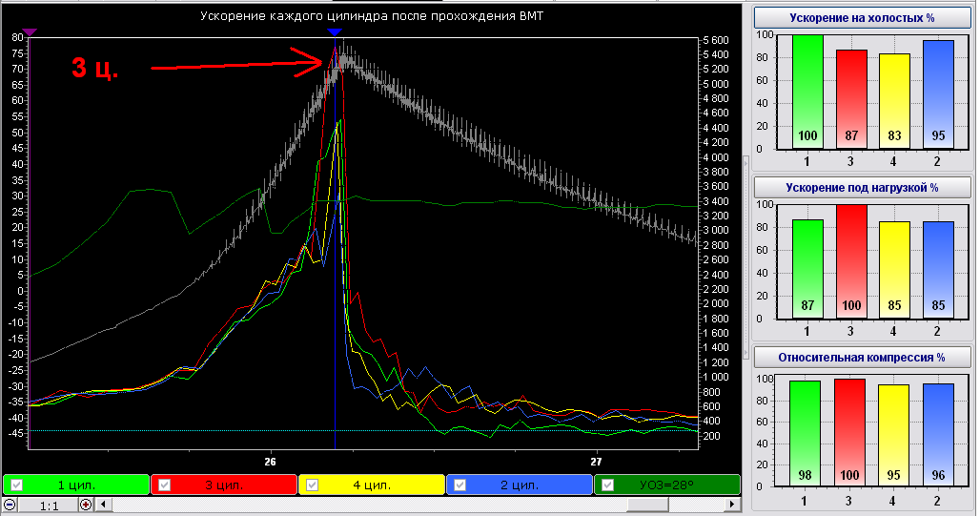This screenshot has height=516, width=980.
Task: Open the Относительная компрессия % panel header
Action: pyautogui.click(x=862, y=357)
